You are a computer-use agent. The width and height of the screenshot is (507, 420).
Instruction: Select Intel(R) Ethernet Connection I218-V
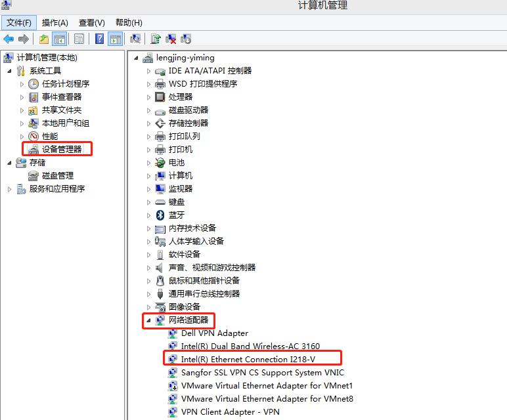248,359
